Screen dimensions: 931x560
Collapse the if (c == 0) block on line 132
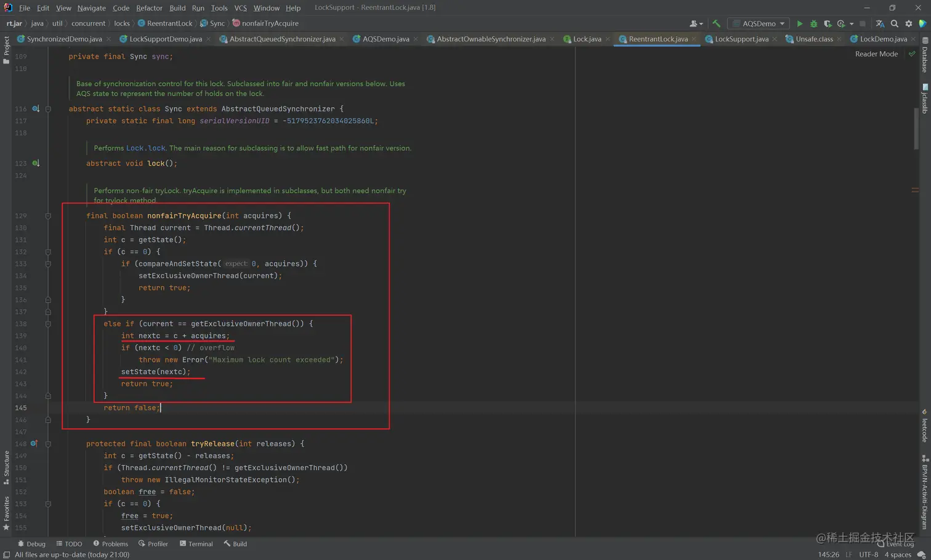pos(48,252)
